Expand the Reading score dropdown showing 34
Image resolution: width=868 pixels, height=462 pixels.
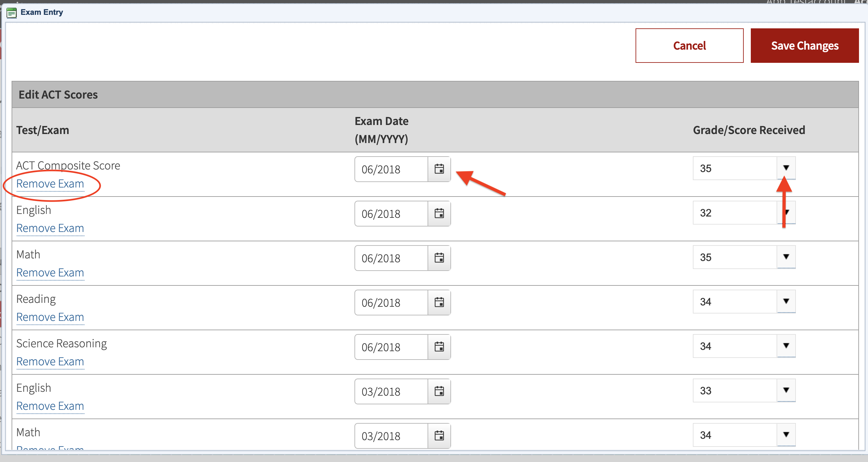(786, 302)
